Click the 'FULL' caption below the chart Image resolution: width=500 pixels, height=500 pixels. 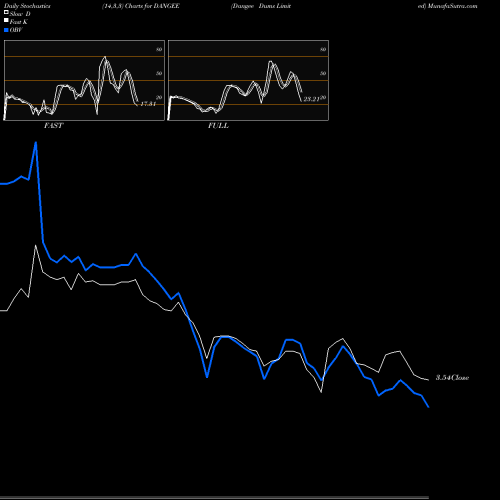tap(218, 126)
